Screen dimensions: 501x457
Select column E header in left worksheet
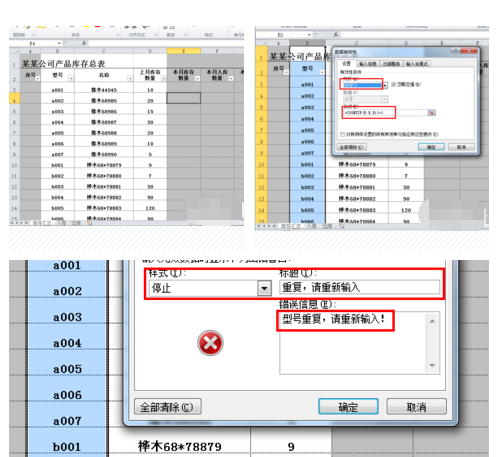183,51
